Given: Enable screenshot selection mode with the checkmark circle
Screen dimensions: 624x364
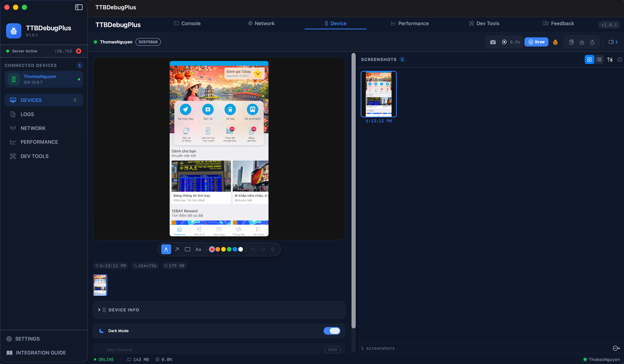Looking at the screenshot, I should point(620,59).
